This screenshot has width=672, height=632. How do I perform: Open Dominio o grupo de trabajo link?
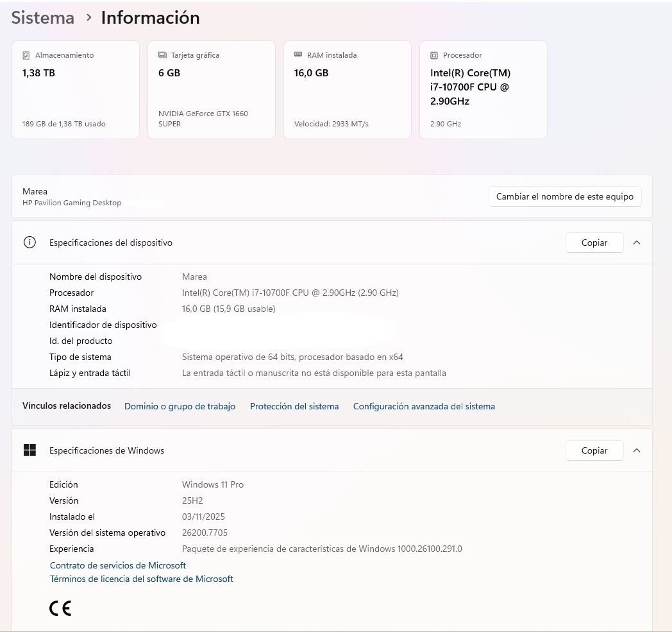(x=180, y=406)
